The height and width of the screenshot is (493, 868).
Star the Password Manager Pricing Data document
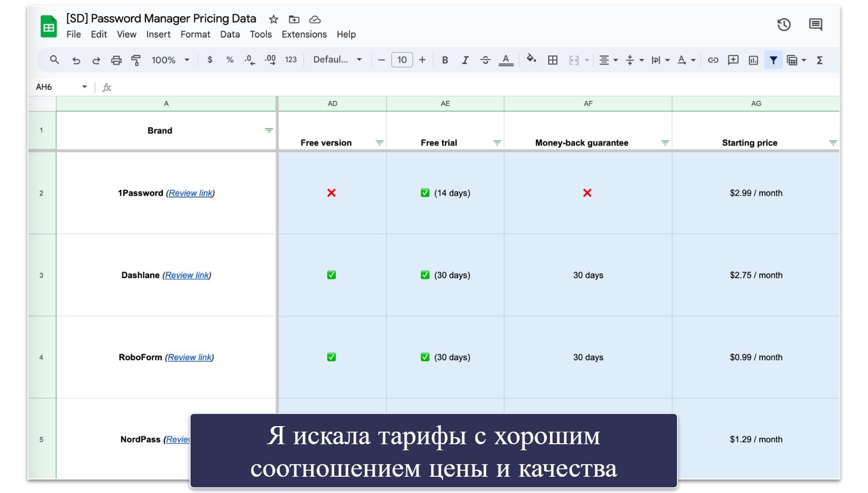pos(273,20)
